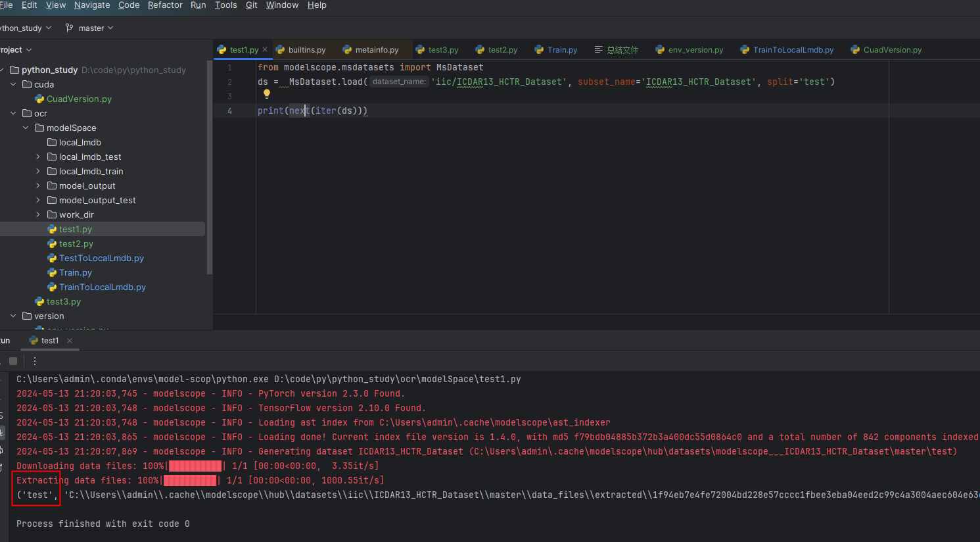This screenshot has height=542, width=980.
Task: Open the Git menu
Action: tap(252, 5)
